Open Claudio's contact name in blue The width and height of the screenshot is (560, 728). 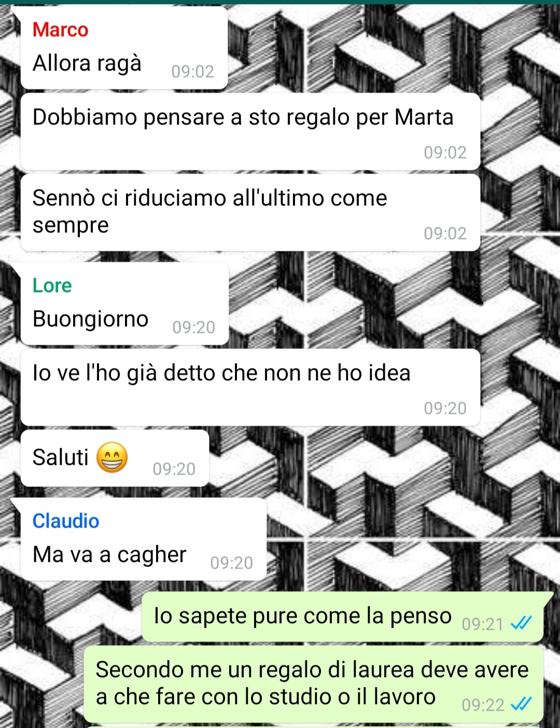(x=66, y=521)
